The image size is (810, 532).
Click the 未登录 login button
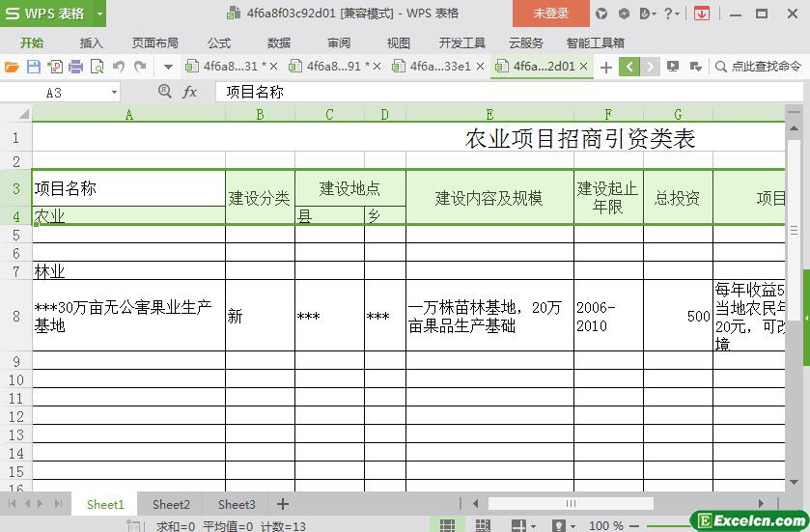[x=550, y=14]
